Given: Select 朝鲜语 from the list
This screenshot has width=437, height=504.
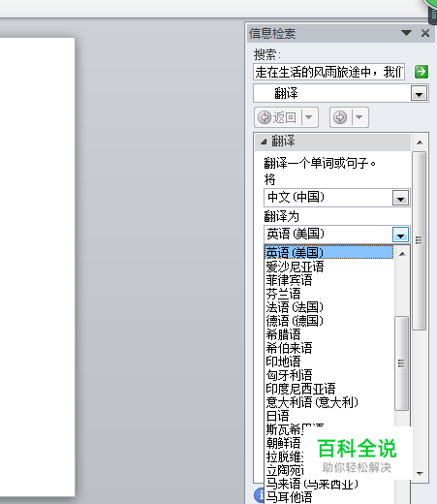Looking at the screenshot, I should coord(284,443).
